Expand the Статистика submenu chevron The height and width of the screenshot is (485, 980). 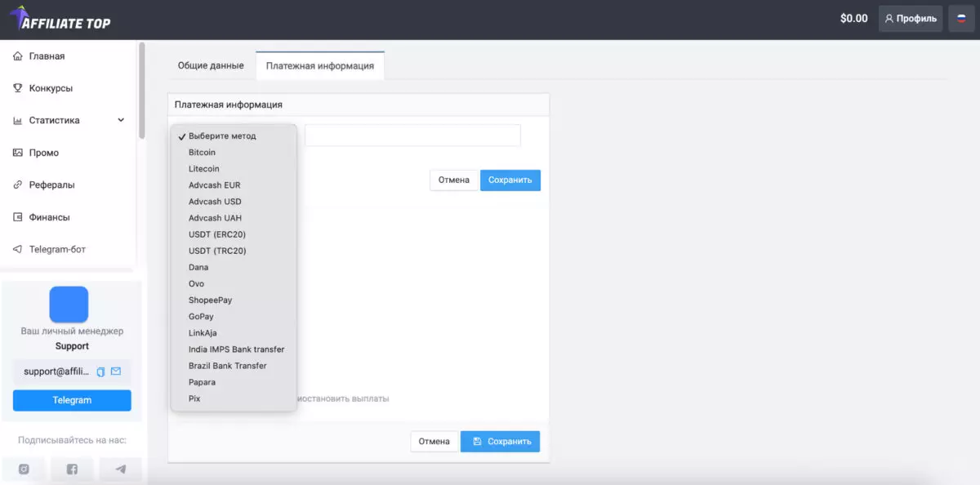click(121, 120)
